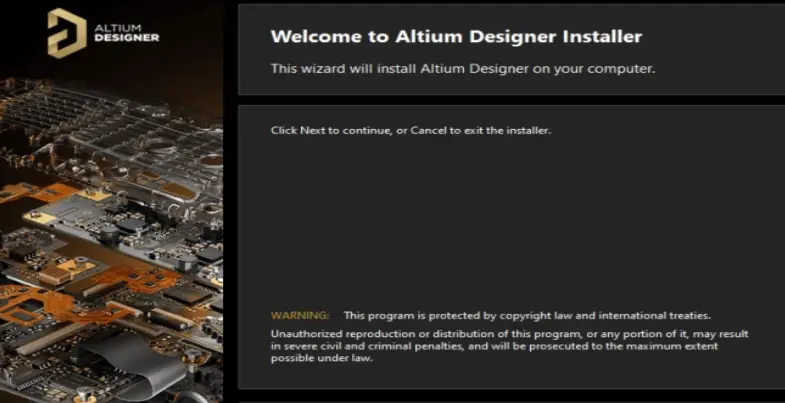
Task: Click the yellow WARNING label
Action: tap(300, 316)
